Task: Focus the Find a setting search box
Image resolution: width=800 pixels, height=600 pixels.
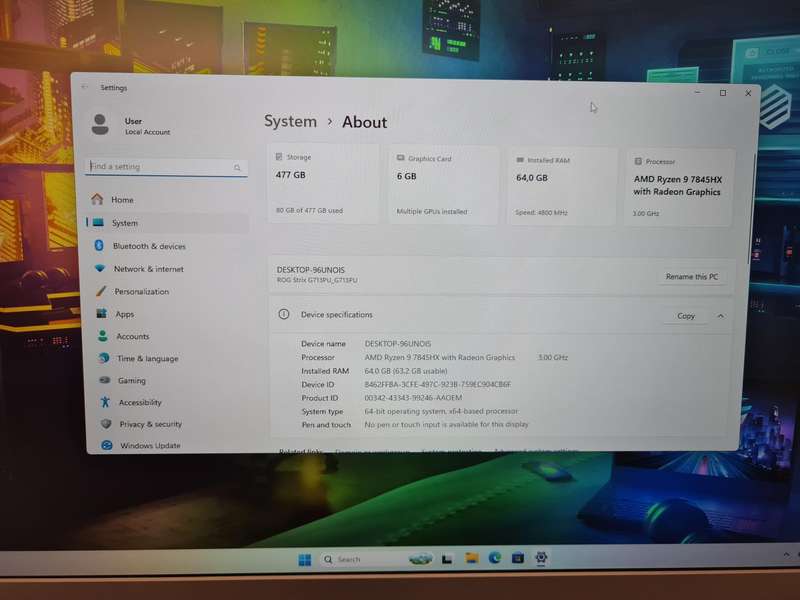Action: [x=166, y=167]
